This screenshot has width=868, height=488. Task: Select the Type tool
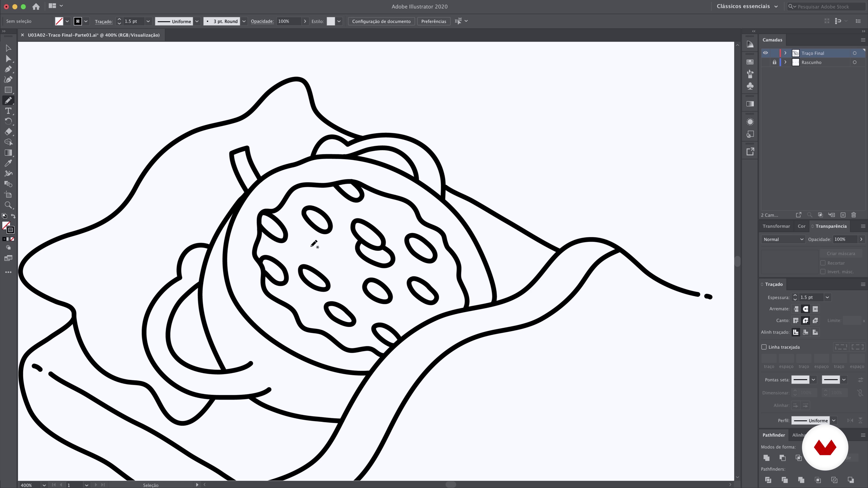8,111
